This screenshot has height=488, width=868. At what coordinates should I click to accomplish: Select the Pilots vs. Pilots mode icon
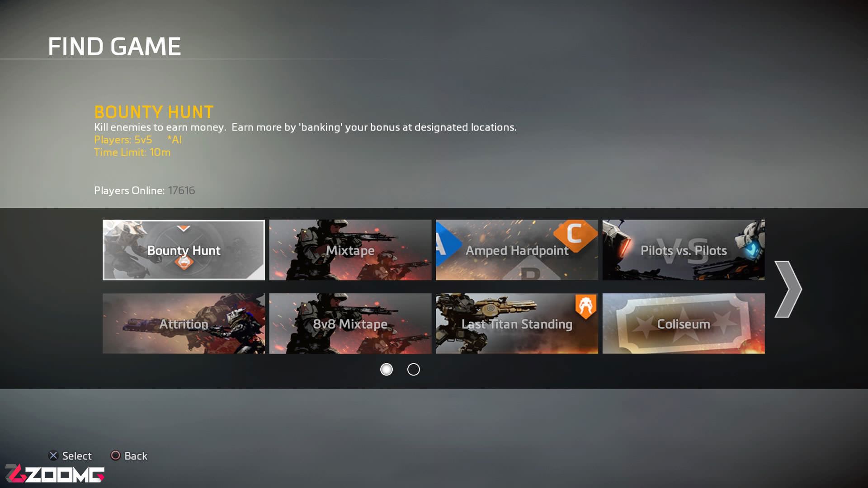click(684, 250)
